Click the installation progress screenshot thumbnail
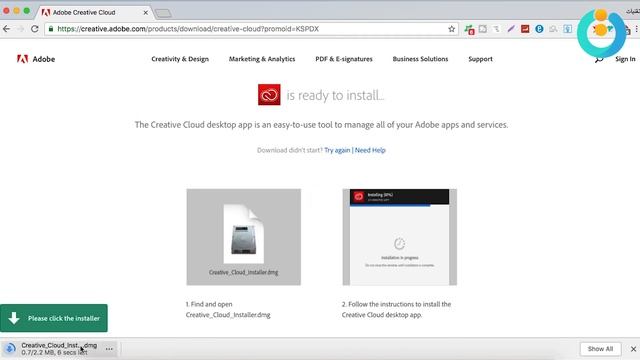640x360 pixels. coord(400,237)
